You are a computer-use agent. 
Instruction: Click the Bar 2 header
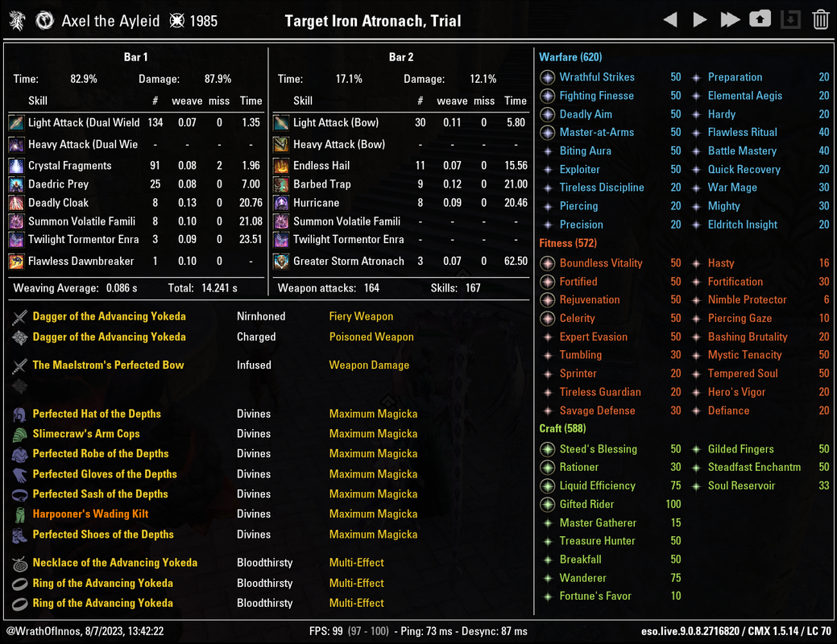[x=401, y=57]
